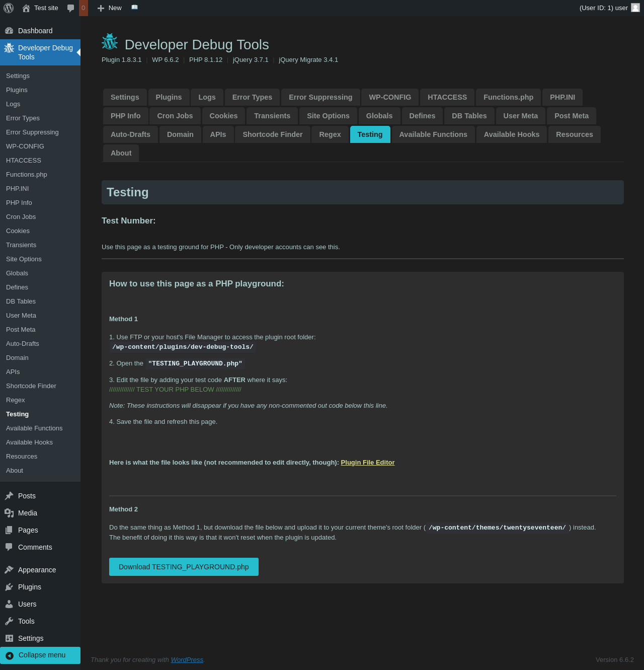The image size is (644, 670).
Task: Follow the WordPress footer link
Action: [x=187, y=660]
